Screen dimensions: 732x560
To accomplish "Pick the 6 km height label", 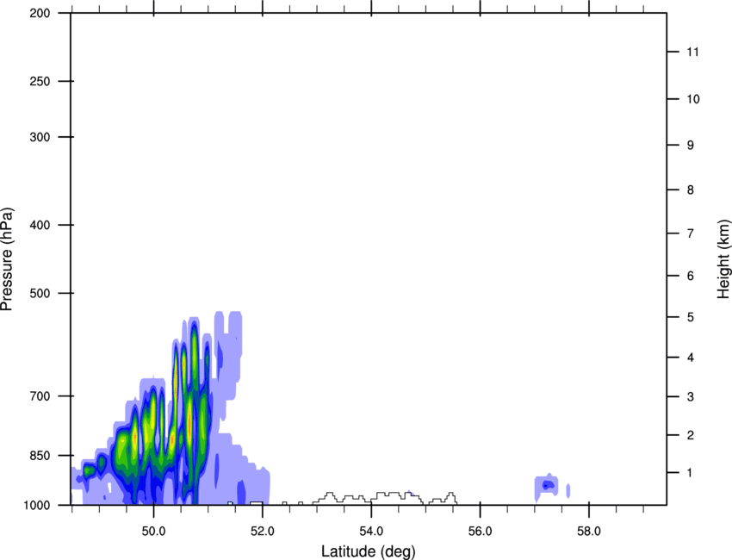I will 691,276.
